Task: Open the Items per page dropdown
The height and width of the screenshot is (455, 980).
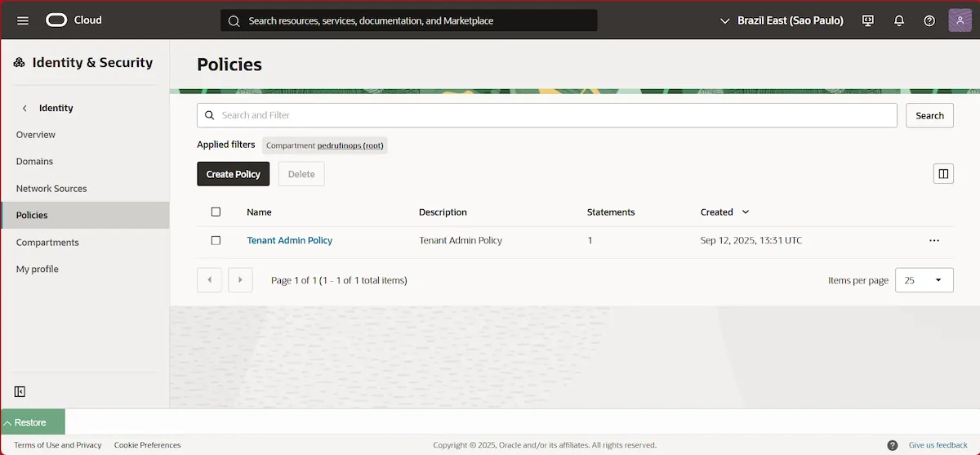Action: (x=924, y=280)
